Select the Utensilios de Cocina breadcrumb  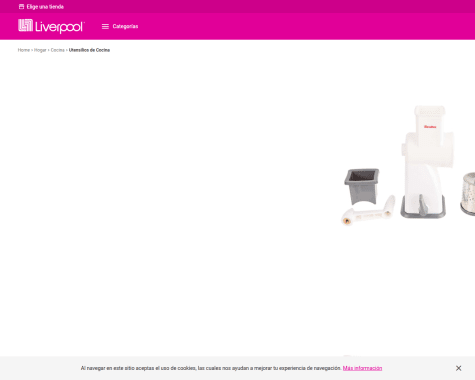[89, 50]
